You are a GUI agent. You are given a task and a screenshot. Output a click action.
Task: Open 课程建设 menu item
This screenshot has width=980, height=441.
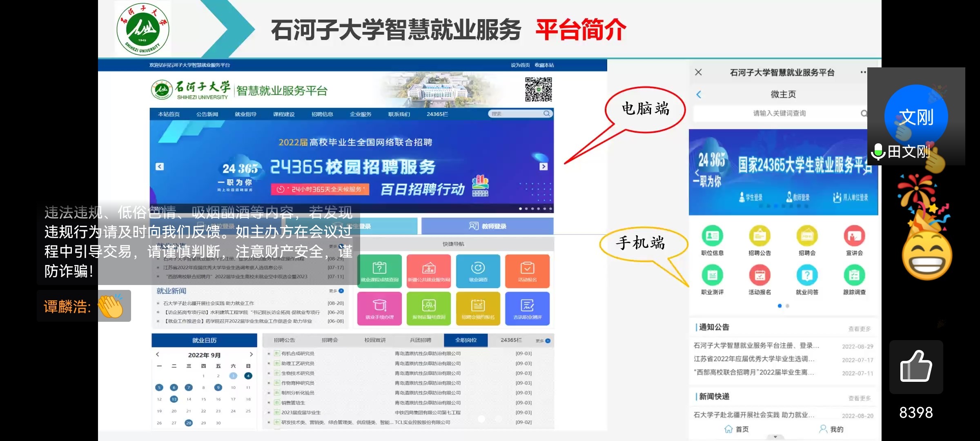284,114
